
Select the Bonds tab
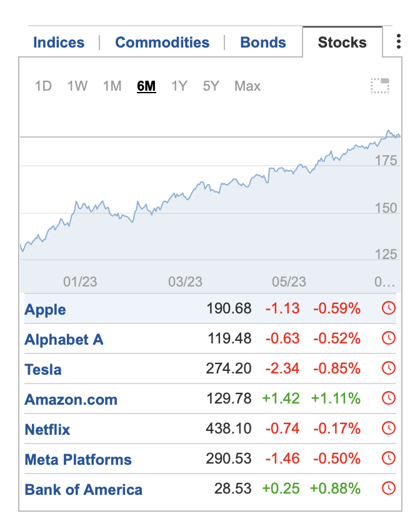pyautogui.click(x=263, y=43)
